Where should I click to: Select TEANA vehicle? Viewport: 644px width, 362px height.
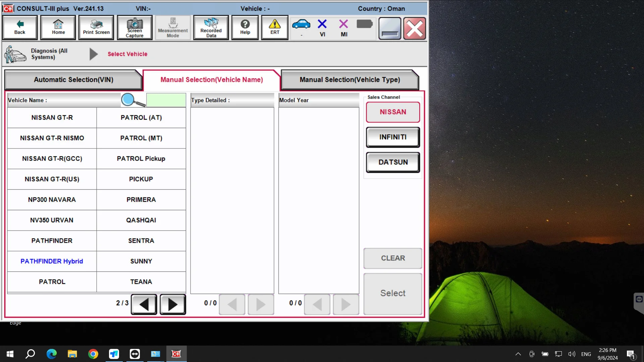(x=141, y=282)
